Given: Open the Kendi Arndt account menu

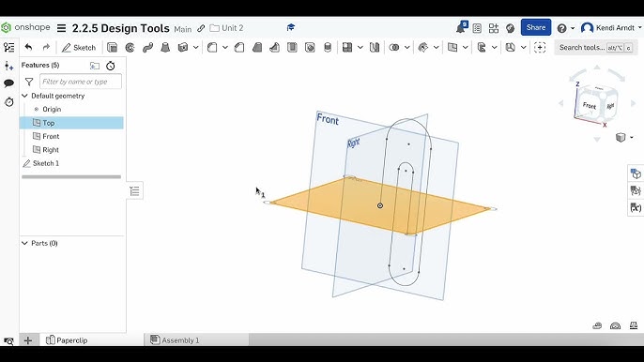Looking at the screenshot, I should pyautogui.click(x=611, y=28).
